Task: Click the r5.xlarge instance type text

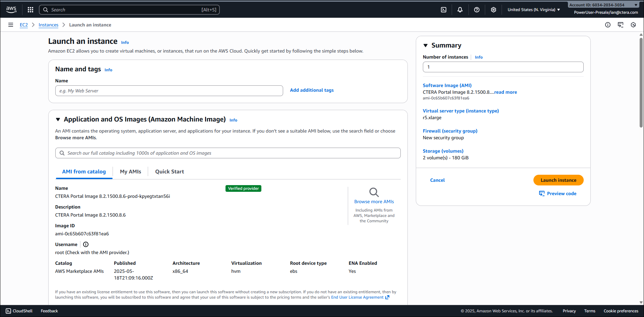Action: 432,117
